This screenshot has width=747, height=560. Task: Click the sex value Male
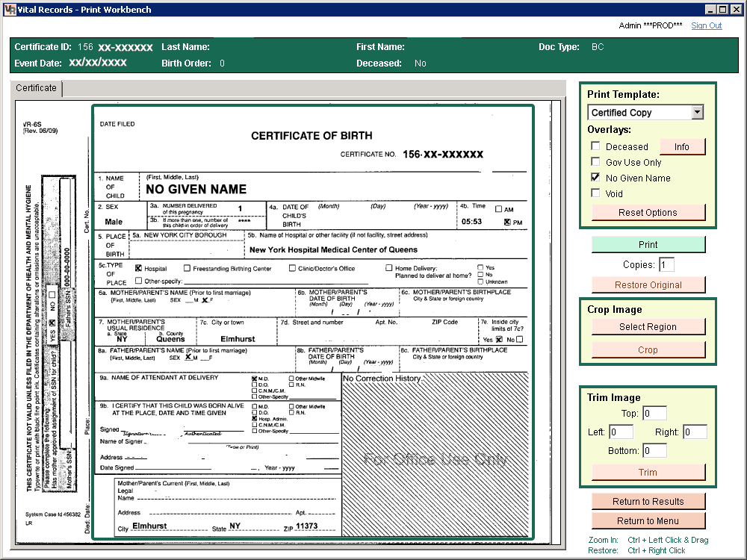(114, 222)
